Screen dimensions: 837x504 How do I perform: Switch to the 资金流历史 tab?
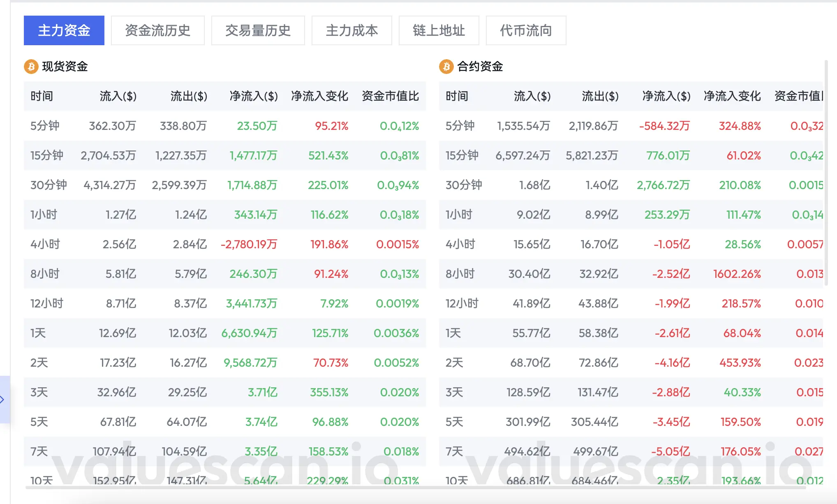tap(157, 30)
